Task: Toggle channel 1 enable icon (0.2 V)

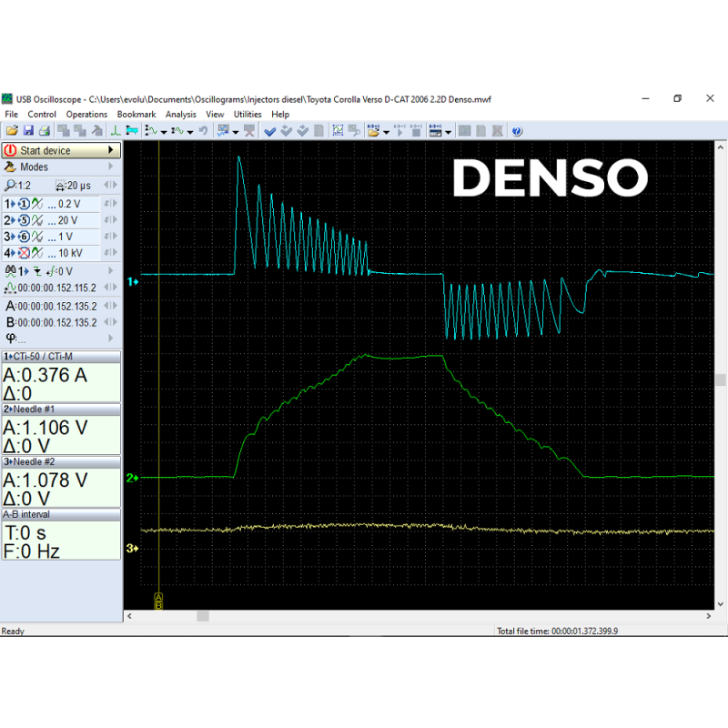Action: (x=25, y=205)
